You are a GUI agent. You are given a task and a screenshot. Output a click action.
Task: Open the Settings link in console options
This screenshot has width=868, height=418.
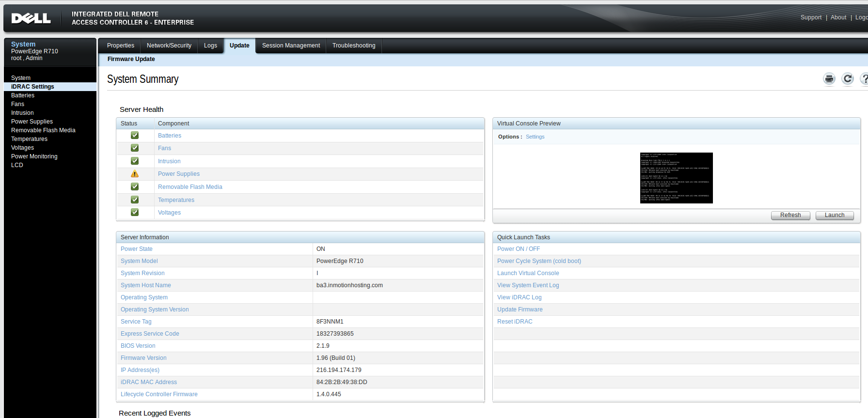(x=535, y=137)
